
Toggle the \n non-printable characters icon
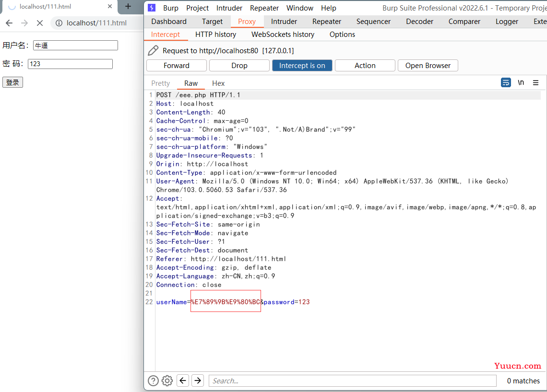[521, 82]
